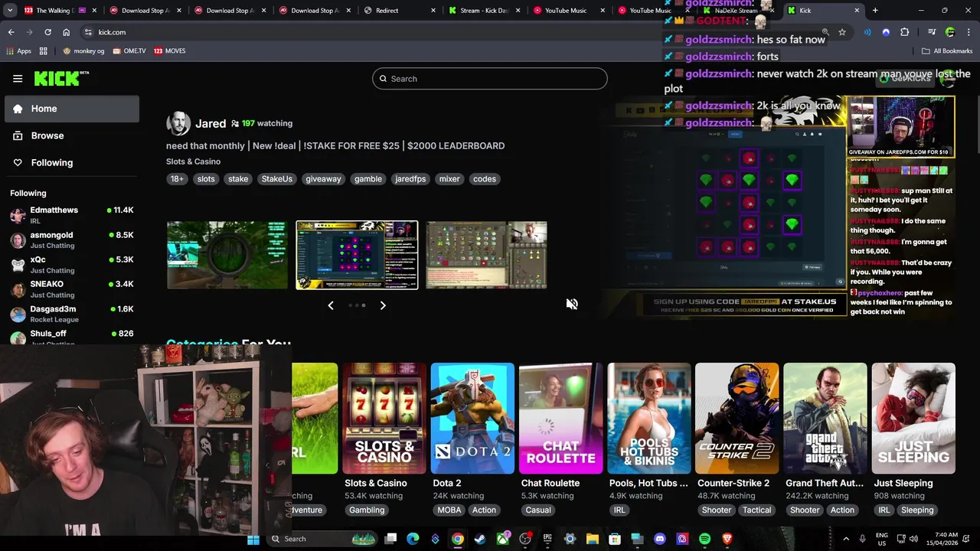
Task: Open a new Chrome tab
Action: tap(875, 11)
